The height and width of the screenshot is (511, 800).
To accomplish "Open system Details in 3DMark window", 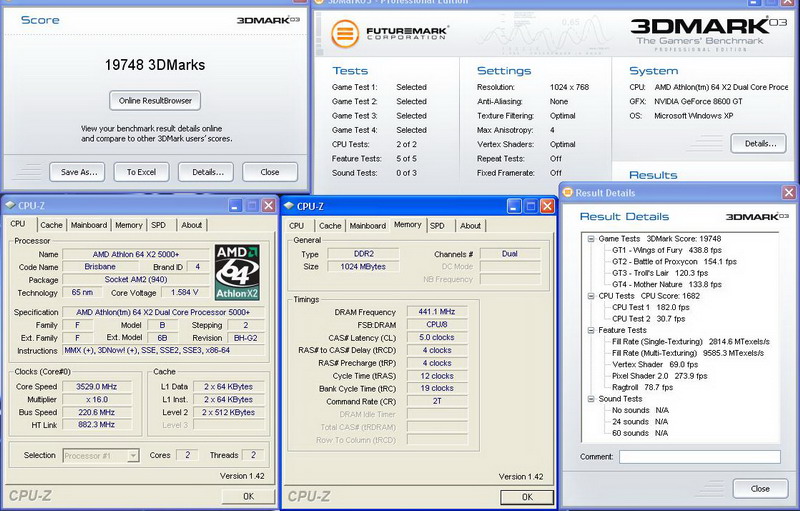I will (x=761, y=143).
